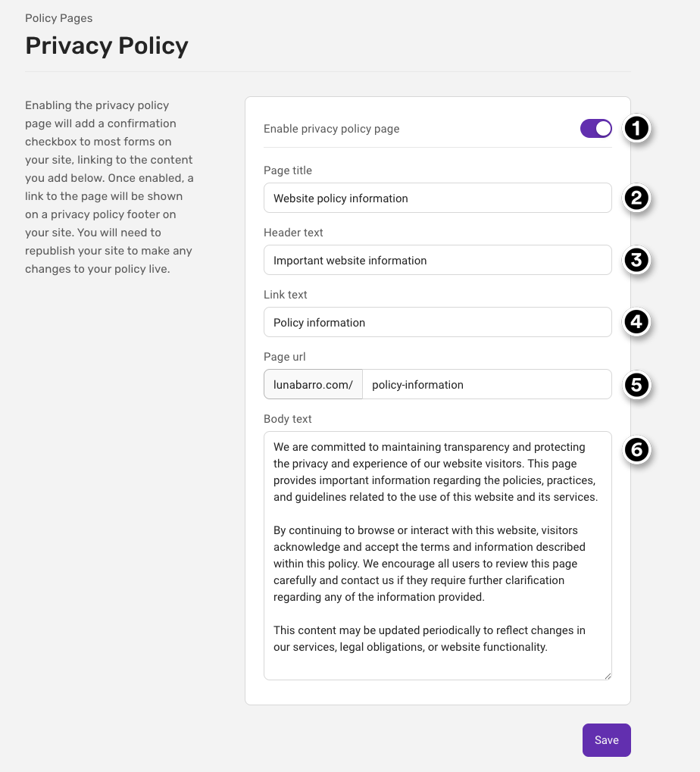The width and height of the screenshot is (700, 772).
Task: Click the number 6 annotation badge
Action: click(636, 449)
